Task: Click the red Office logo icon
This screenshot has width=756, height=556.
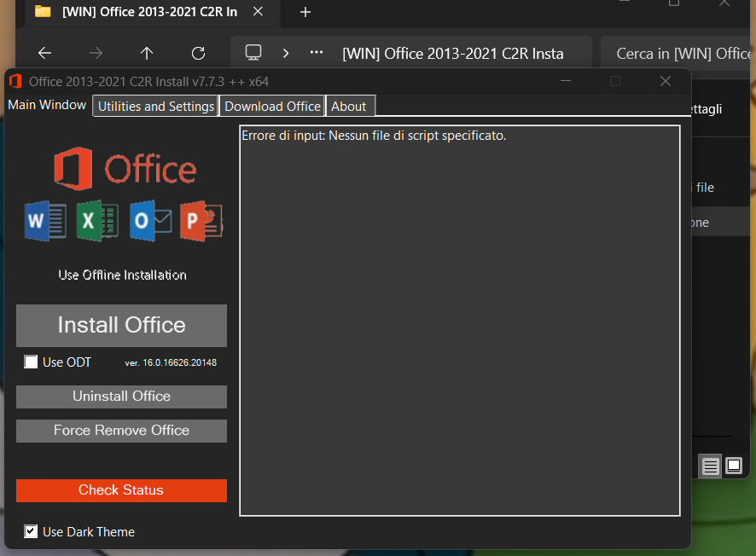Action: [x=73, y=168]
